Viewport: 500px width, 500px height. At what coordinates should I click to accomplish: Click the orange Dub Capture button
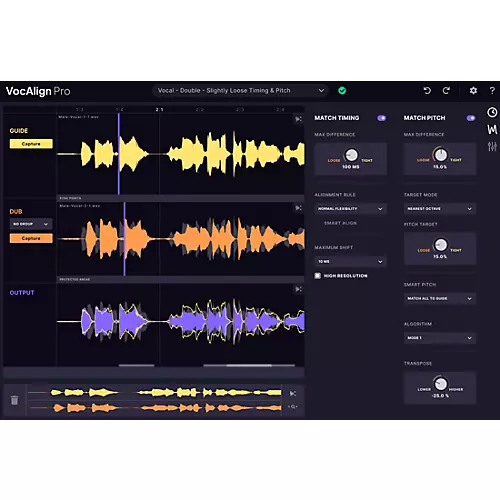click(31, 238)
